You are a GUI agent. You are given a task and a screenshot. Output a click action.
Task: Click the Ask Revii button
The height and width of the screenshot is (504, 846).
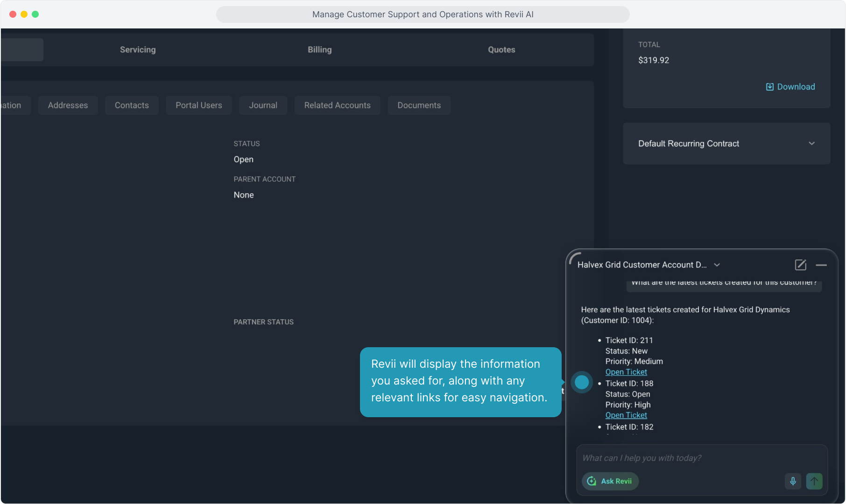coord(610,481)
